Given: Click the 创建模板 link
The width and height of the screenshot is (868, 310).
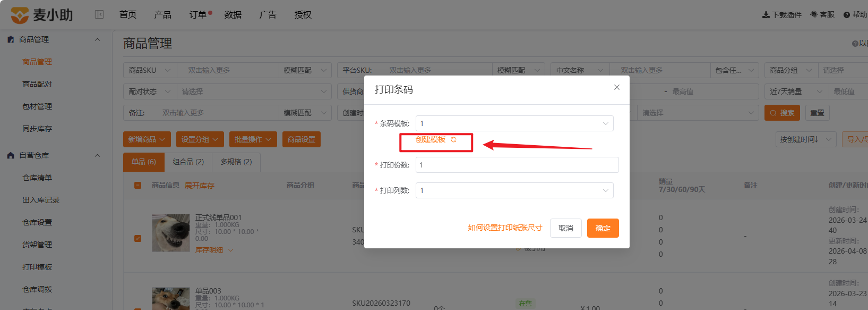Looking at the screenshot, I should (431, 139).
